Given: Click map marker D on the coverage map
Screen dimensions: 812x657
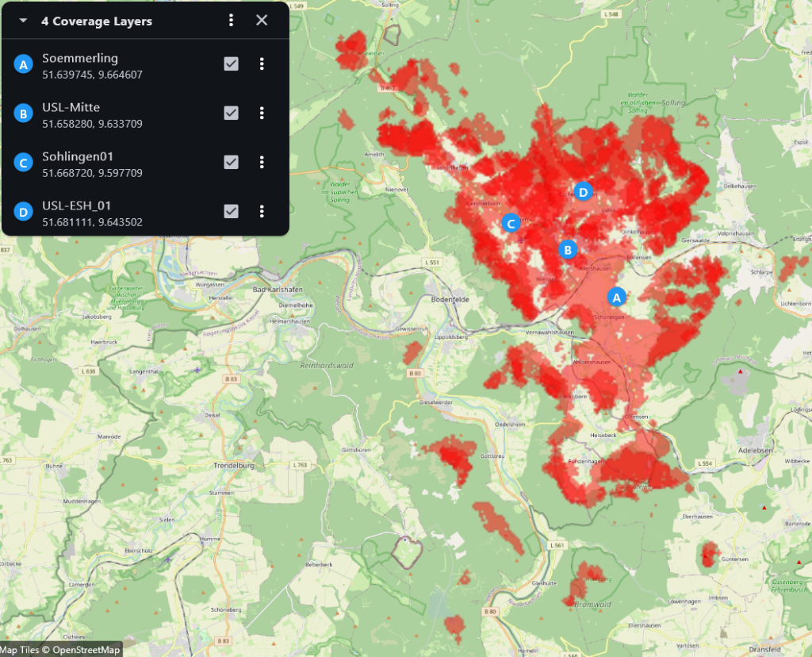Looking at the screenshot, I should point(583,191).
